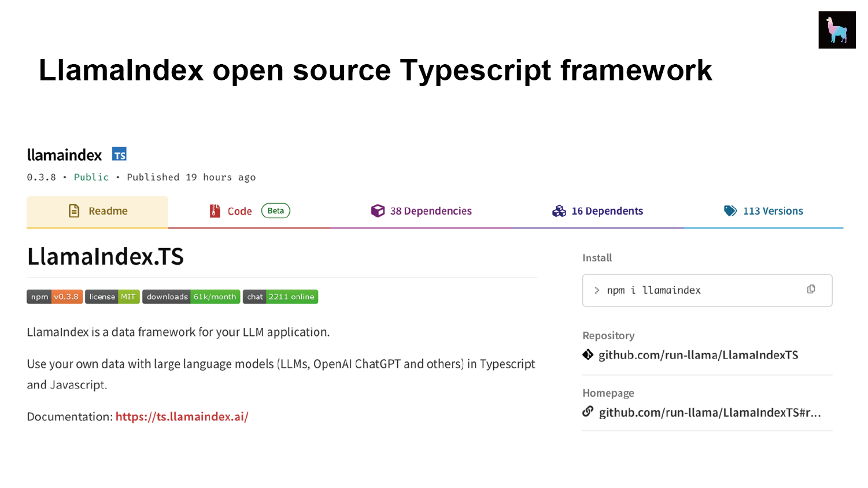Click the llamaindex package name heading
The image size is (868, 488).
coord(64,155)
